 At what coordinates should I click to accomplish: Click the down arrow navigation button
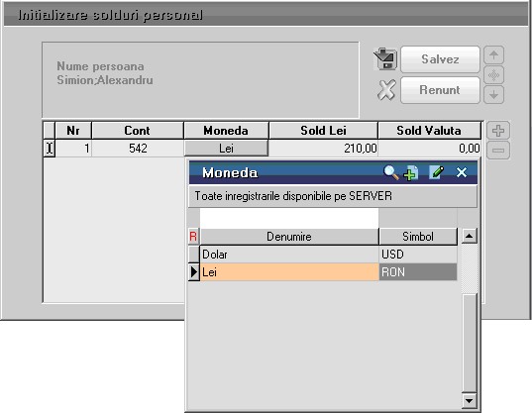tap(493, 95)
